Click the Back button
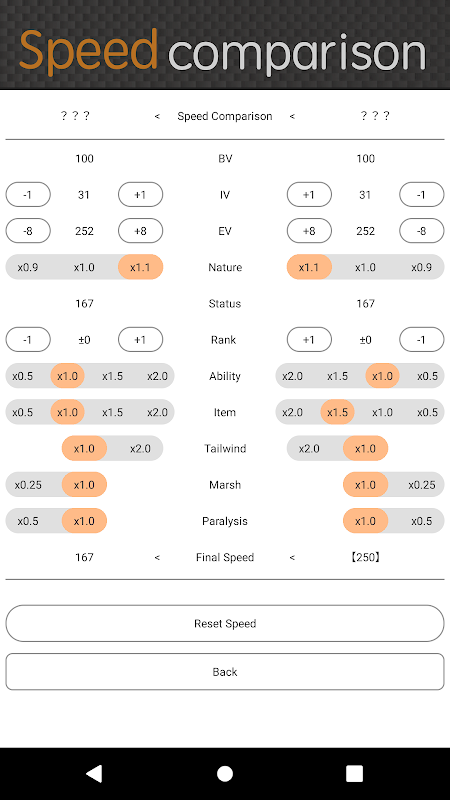This screenshot has width=450, height=800. [225, 671]
